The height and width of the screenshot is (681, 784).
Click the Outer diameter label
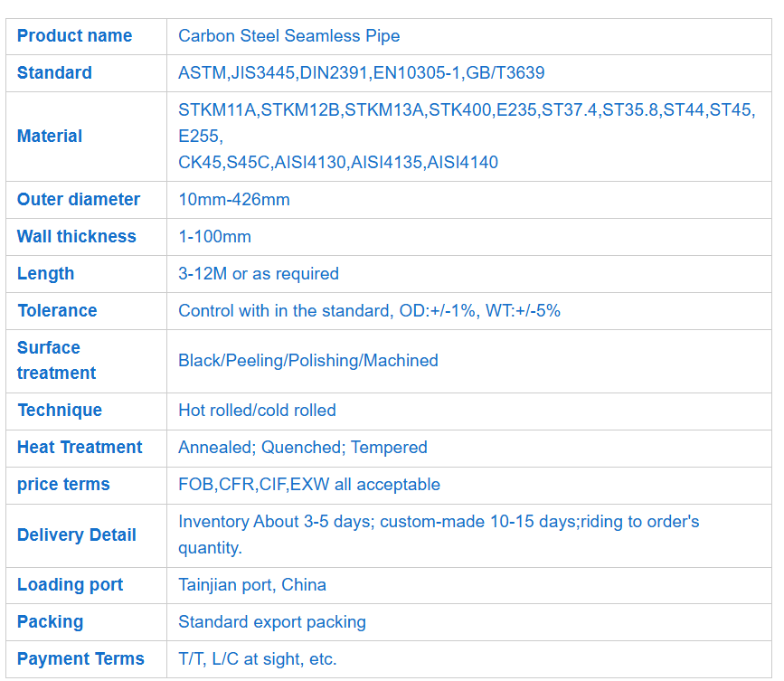pyautogui.click(x=79, y=200)
